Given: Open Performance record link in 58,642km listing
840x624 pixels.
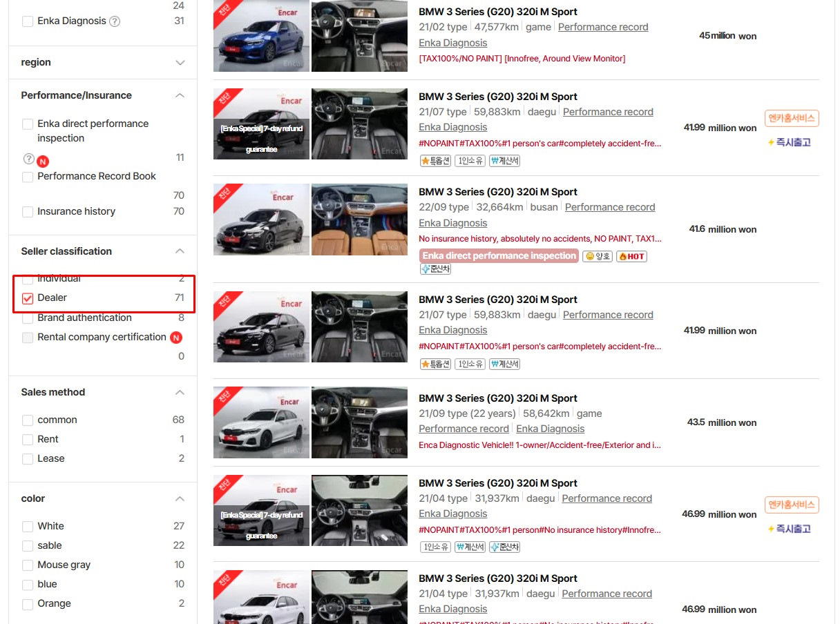Looking at the screenshot, I should (464, 429).
